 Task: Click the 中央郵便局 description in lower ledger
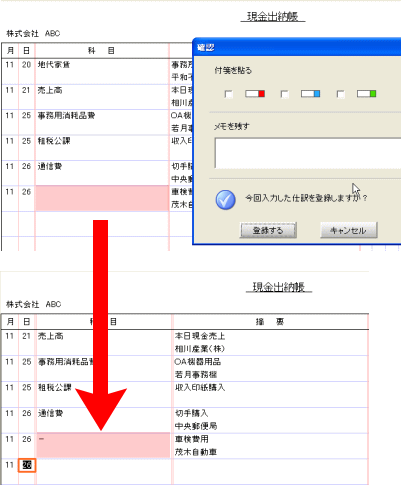click(x=196, y=426)
